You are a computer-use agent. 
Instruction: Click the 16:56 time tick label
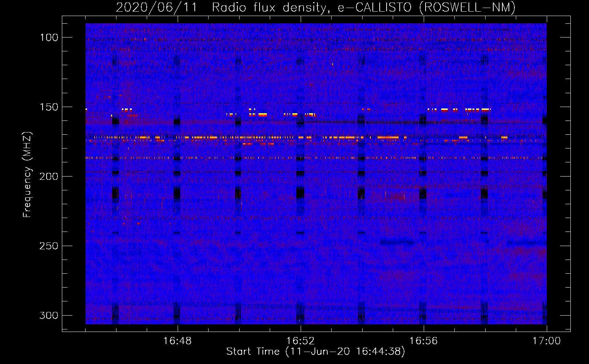tap(423, 341)
